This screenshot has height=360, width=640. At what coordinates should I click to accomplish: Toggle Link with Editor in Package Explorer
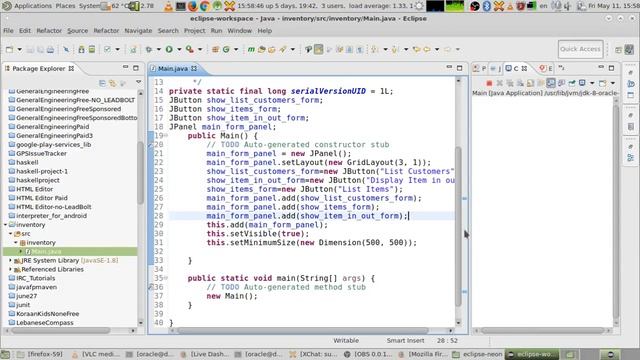click(x=112, y=83)
